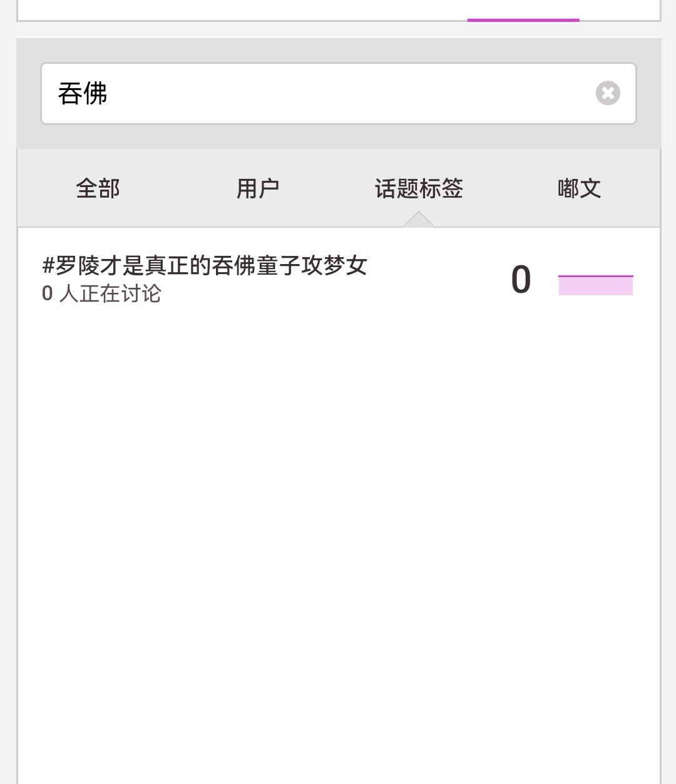The image size is (676, 784).
Task: Click the blank space between 全部 and 用户
Action: (x=178, y=188)
